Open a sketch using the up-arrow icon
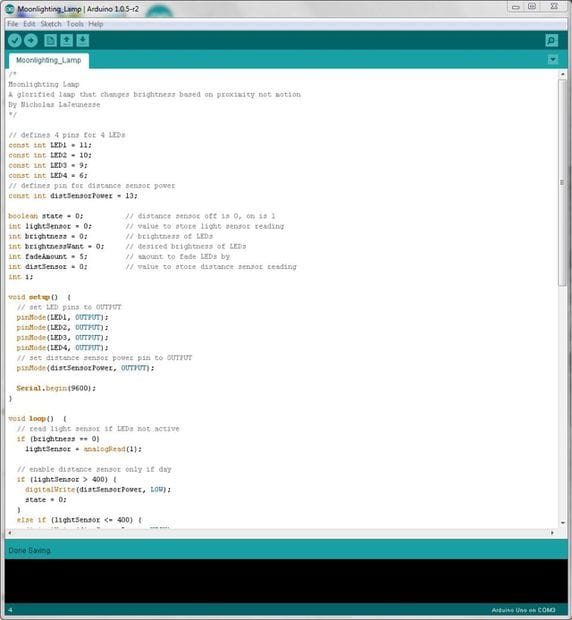 pos(66,40)
